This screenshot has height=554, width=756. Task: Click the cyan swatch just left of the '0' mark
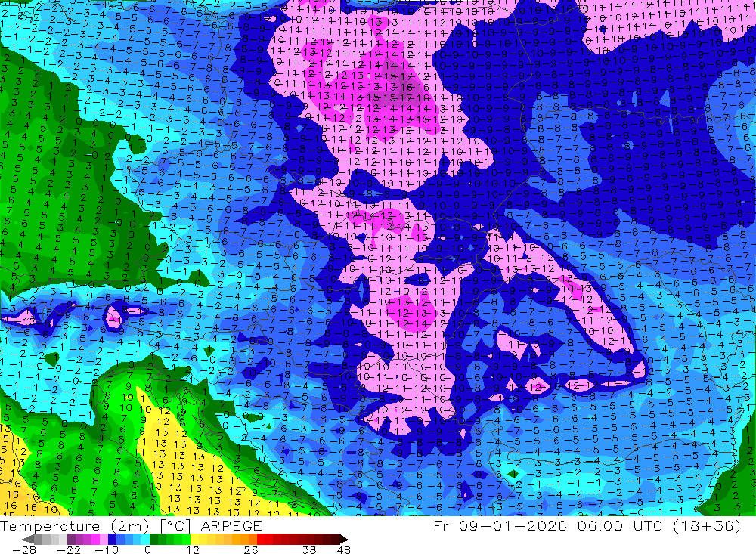point(145,539)
